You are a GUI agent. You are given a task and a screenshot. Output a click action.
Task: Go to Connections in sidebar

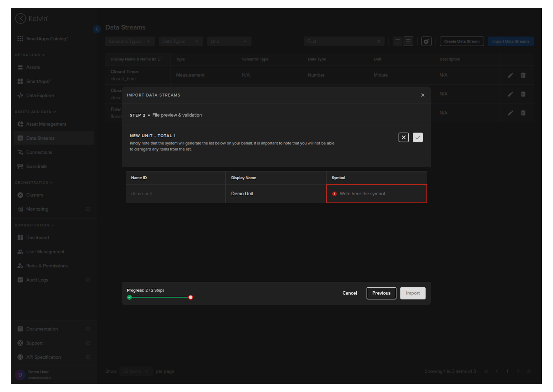pyautogui.click(x=39, y=152)
